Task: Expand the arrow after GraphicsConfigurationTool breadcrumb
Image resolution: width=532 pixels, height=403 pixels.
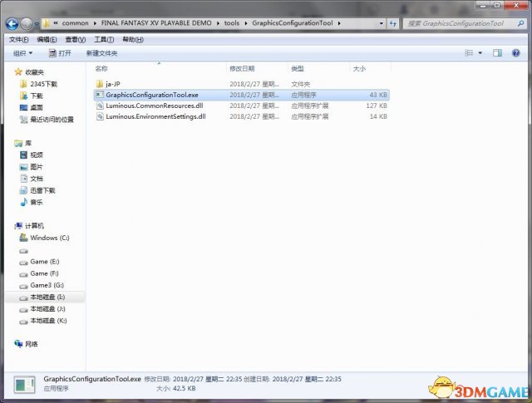Action: pos(339,23)
